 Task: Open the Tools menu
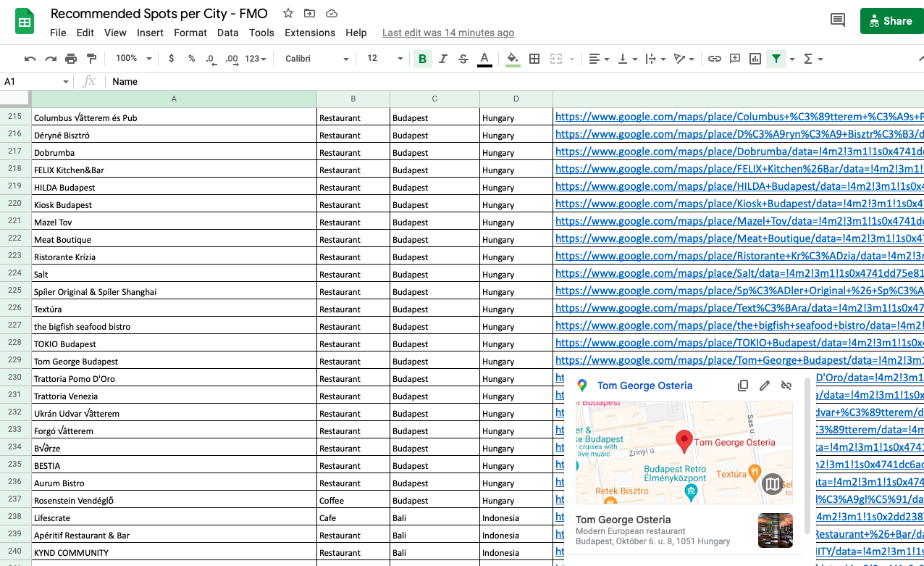coord(261,33)
